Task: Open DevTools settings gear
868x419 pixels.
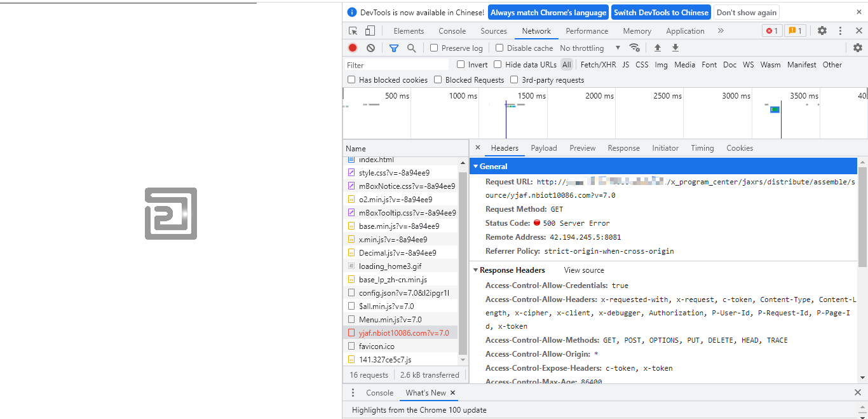Action: tap(822, 31)
